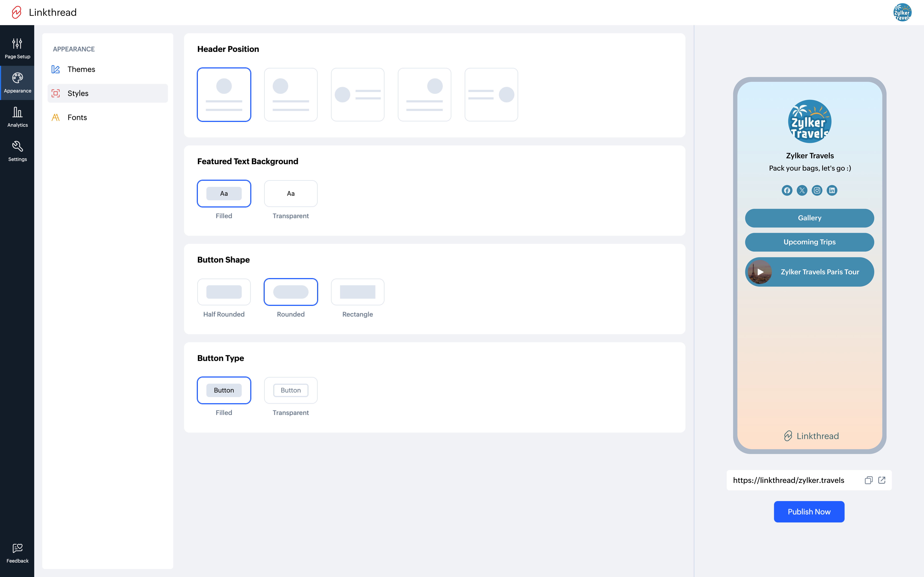Viewport: 924px width, 577px height.
Task: Open the Feedback panel
Action: tap(17, 553)
